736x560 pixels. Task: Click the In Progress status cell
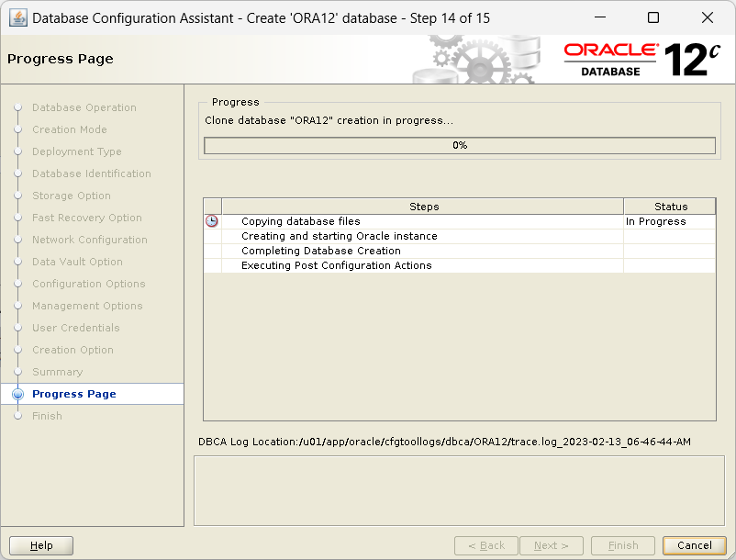(x=669, y=221)
